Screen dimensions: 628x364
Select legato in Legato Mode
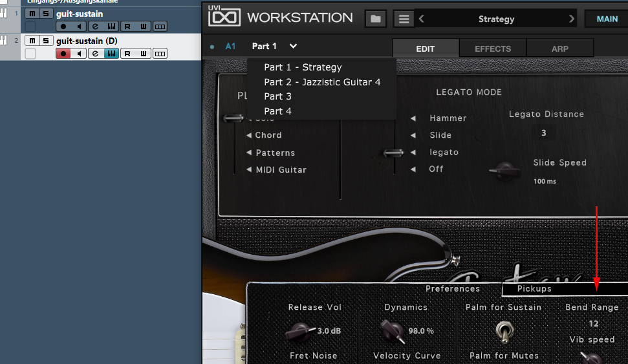click(x=444, y=152)
